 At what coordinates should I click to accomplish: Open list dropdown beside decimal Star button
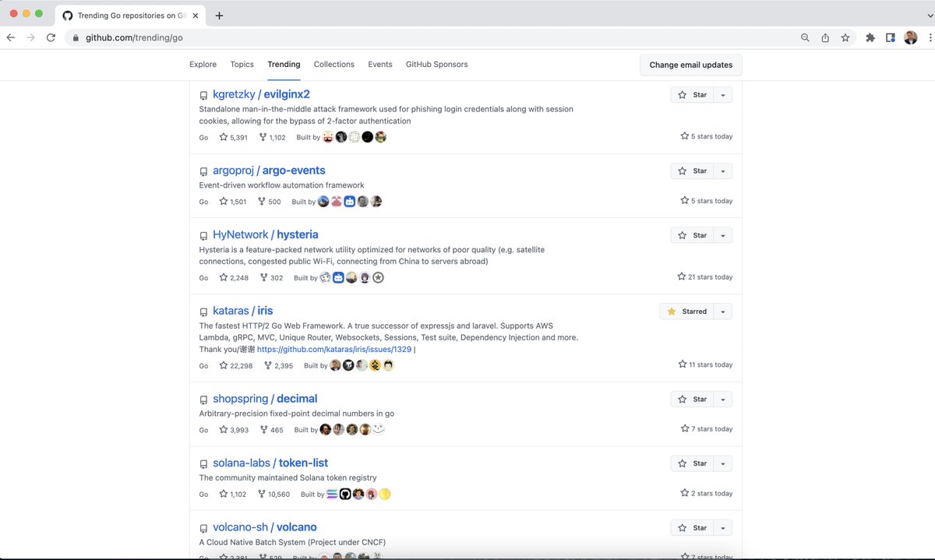click(x=723, y=400)
